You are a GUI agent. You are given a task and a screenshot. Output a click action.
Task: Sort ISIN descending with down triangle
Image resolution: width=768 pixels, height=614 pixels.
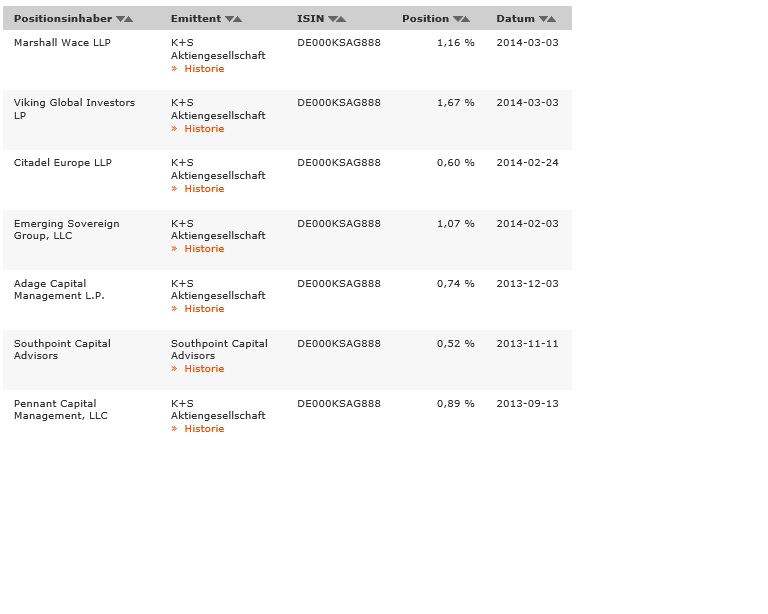pyautogui.click(x=333, y=19)
